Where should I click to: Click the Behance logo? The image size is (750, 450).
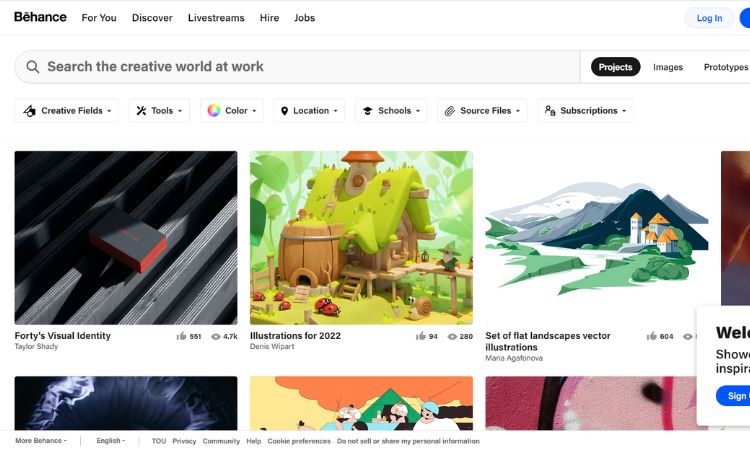[40, 17]
